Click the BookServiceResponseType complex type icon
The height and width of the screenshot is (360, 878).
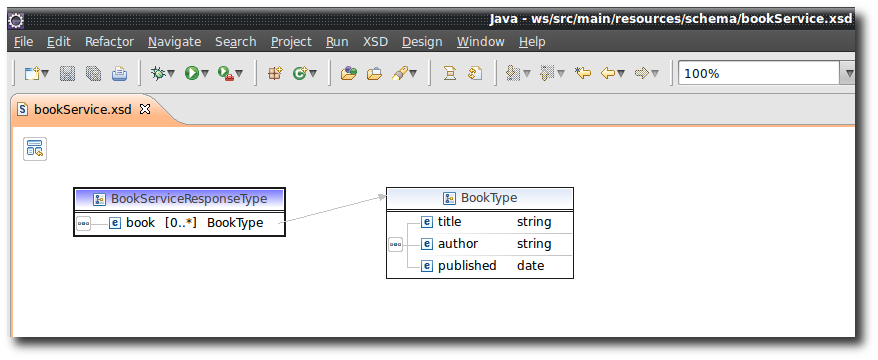point(100,199)
